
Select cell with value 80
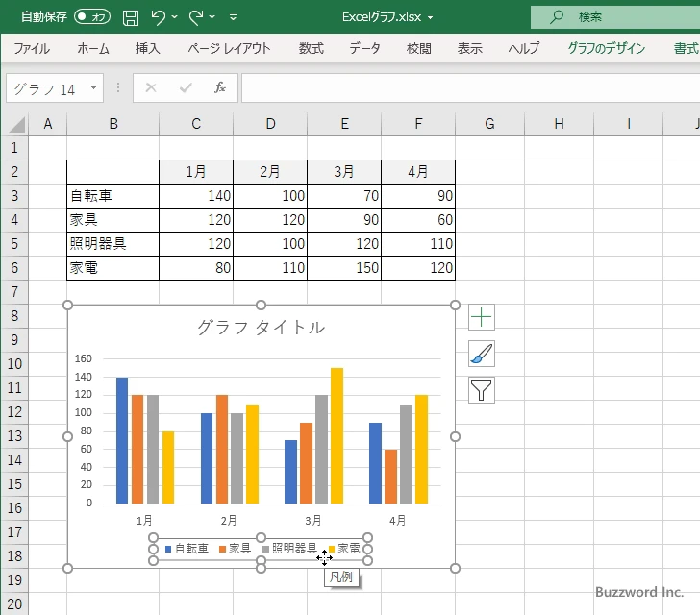tap(196, 268)
